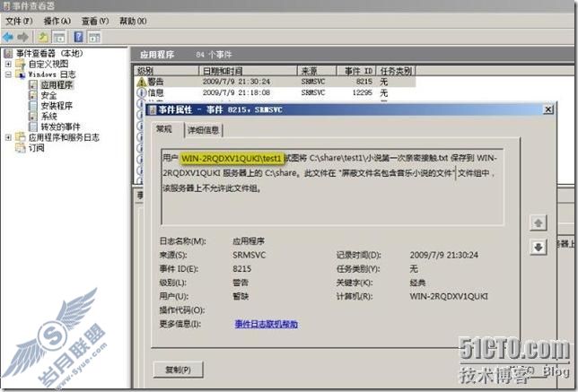Open the 文件(F) menu
The image size is (578, 392).
click(x=19, y=21)
